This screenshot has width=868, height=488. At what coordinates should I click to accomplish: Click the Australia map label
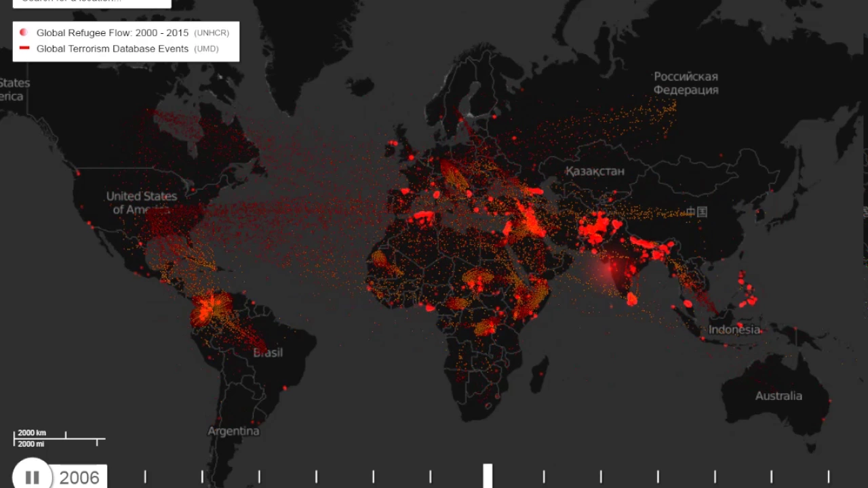(x=778, y=396)
